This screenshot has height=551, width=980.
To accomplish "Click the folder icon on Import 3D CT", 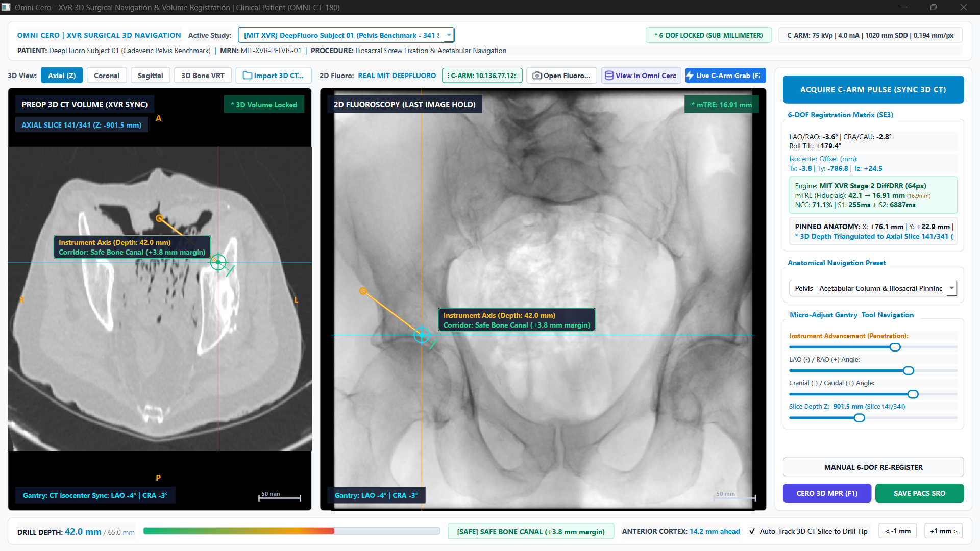I will [x=247, y=76].
